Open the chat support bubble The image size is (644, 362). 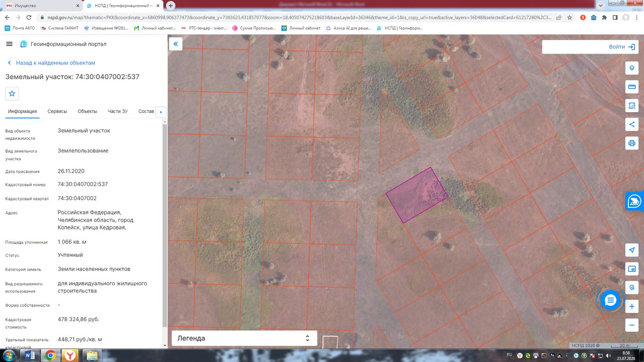pos(610,300)
